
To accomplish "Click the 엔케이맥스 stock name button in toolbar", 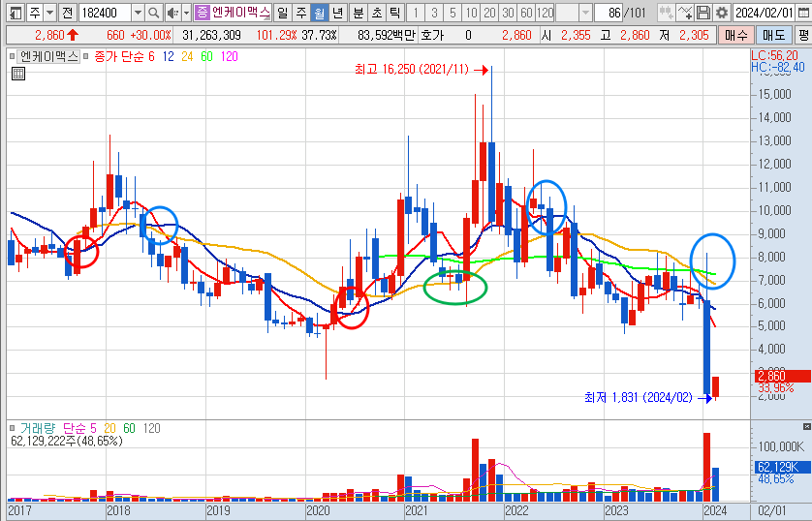I will pos(241,13).
